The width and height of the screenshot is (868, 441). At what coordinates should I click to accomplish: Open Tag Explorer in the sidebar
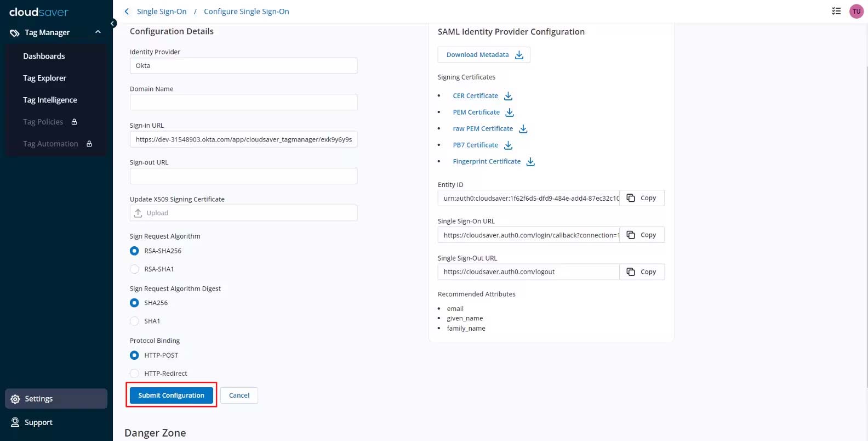(44, 78)
